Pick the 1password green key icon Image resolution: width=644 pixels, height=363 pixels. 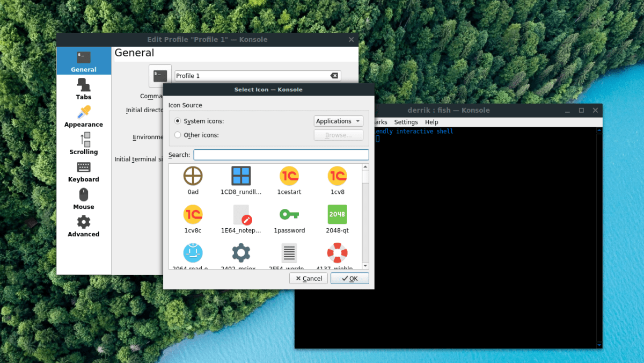pyautogui.click(x=289, y=214)
